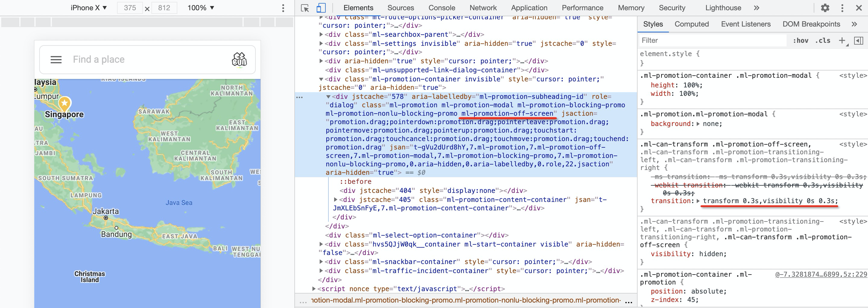Open the iPhone X device dropdown
Screen dimensions: 868x308
(x=89, y=8)
